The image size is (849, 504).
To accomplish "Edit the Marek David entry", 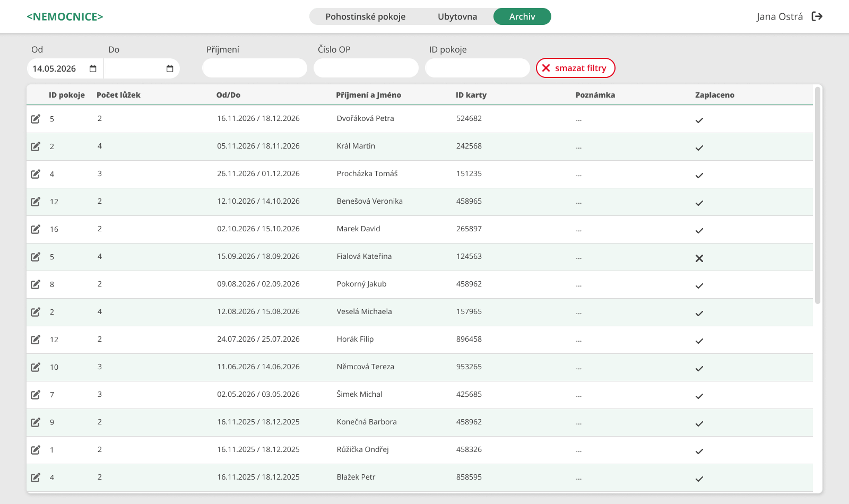I will pos(36,229).
